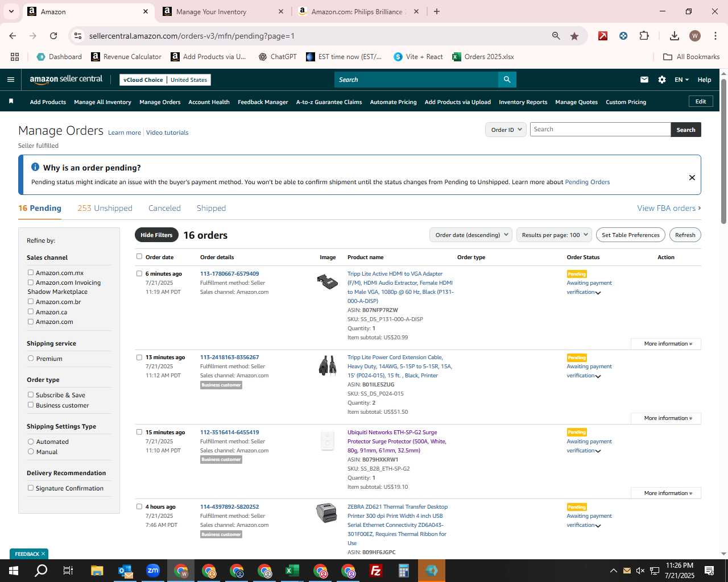Reload the page with Chrome refresh icon

[53, 36]
